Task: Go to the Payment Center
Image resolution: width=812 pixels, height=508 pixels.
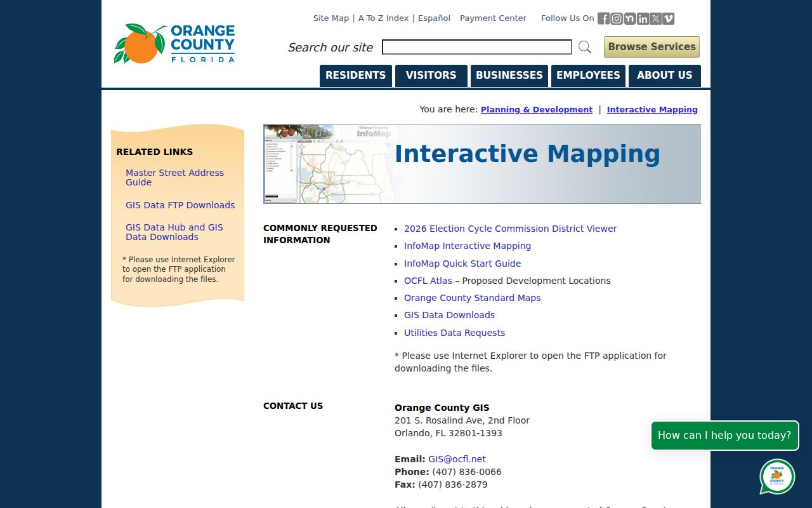Action: tap(493, 18)
